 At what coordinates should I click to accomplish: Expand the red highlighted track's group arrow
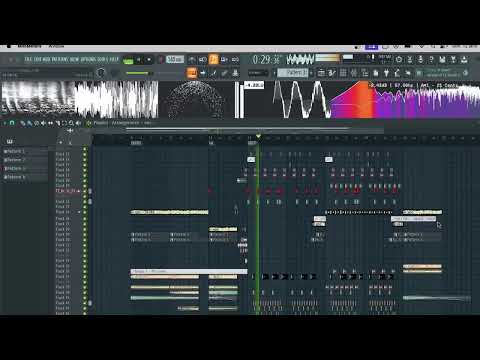(x=79, y=191)
